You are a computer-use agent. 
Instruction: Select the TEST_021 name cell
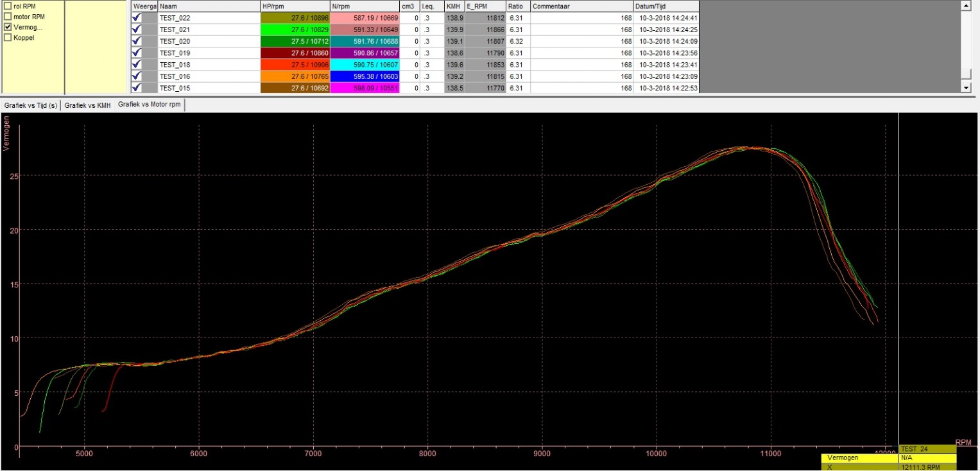coord(209,30)
